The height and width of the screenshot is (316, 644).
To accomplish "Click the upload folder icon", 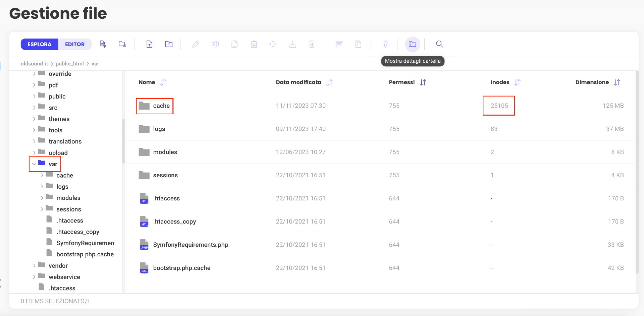I will click(169, 44).
